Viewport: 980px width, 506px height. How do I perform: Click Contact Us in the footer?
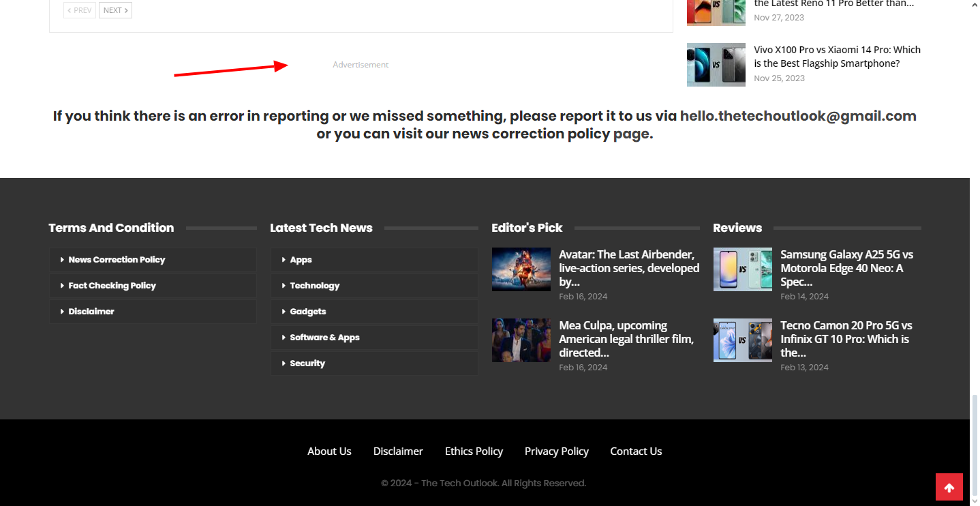tap(636, 451)
